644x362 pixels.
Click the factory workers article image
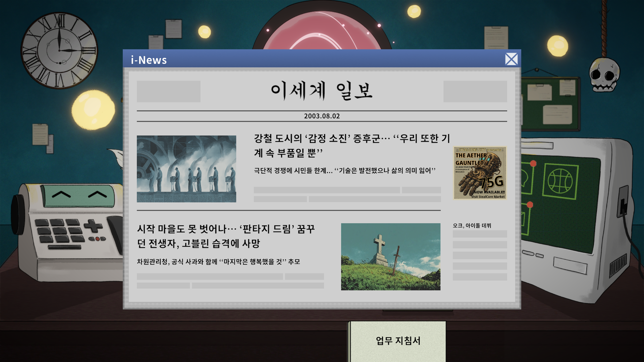[186, 169]
